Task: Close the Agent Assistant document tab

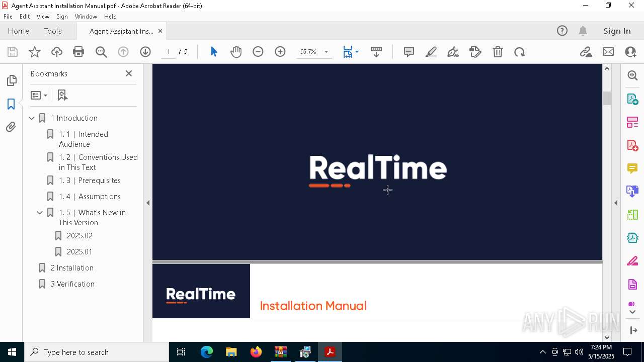Action: click(160, 31)
